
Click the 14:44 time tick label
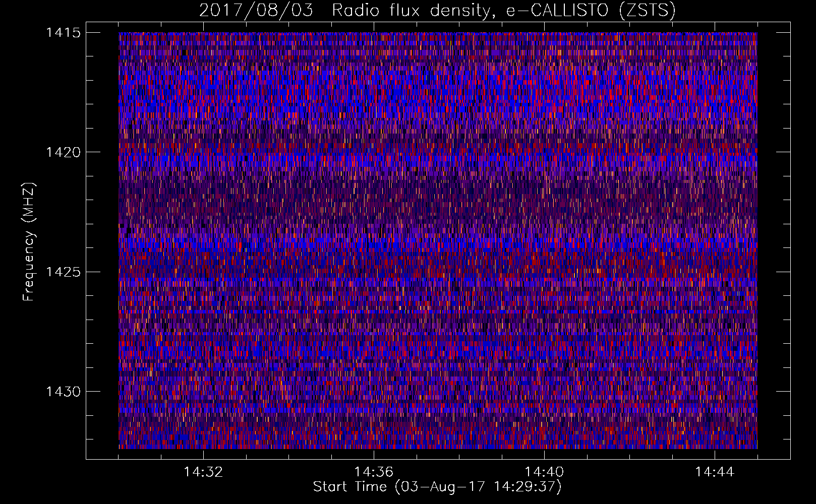click(x=715, y=472)
